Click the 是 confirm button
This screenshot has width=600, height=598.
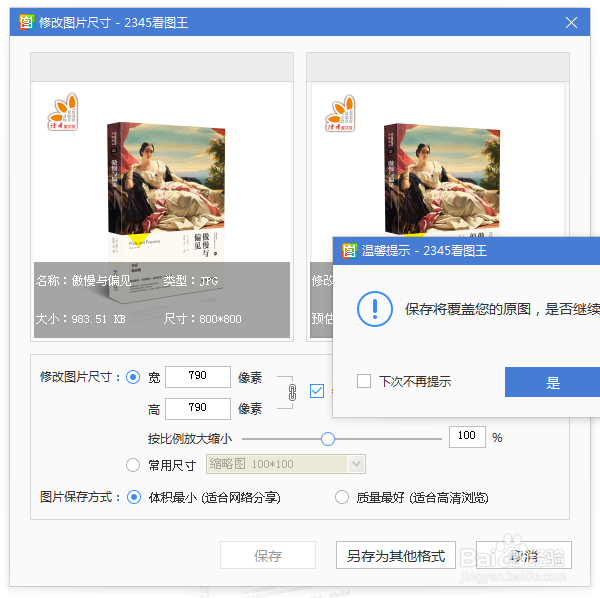point(553,382)
